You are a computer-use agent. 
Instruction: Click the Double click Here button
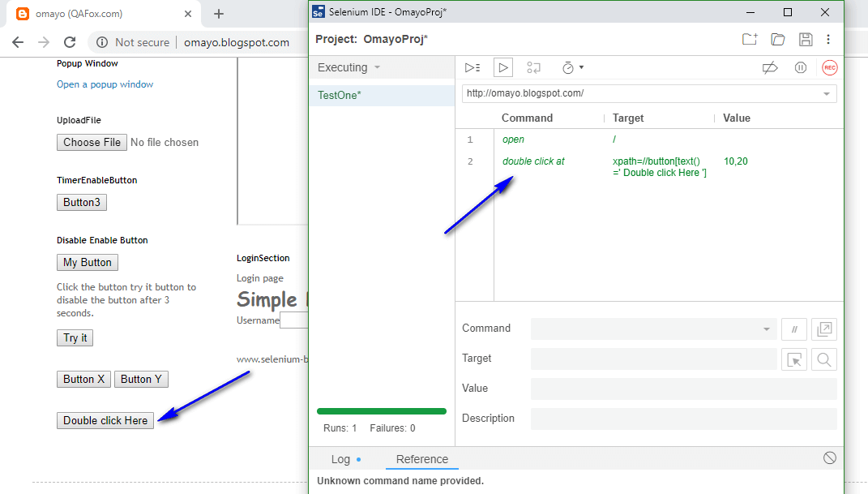(x=105, y=420)
